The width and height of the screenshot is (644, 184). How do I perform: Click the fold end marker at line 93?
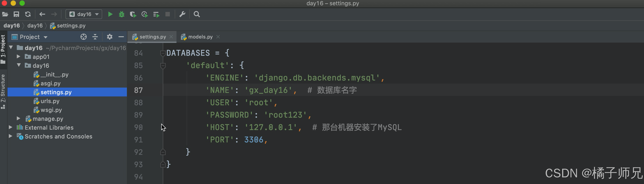point(163,165)
